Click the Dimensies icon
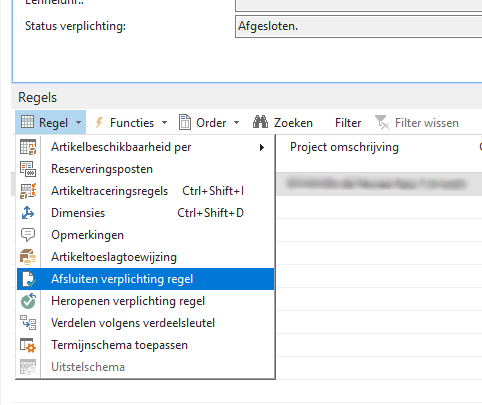Image resolution: width=482 pixels, height=405 pixels. (28, 213)
